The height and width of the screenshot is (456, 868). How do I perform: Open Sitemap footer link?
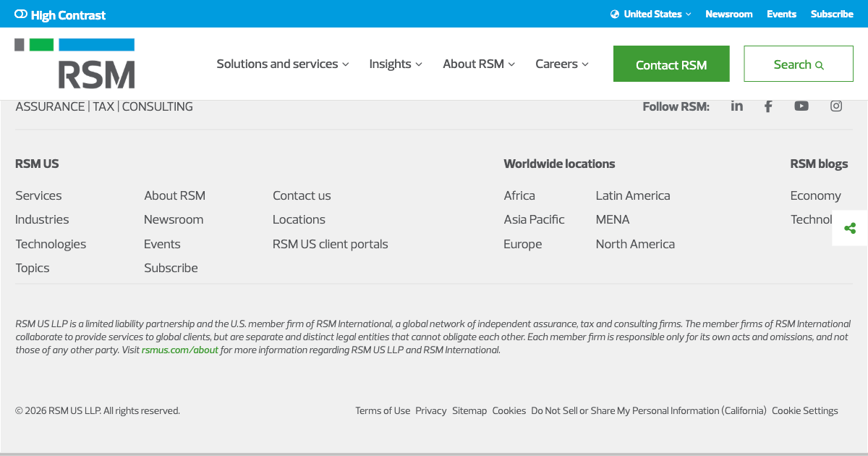click(x=469, y=410)
